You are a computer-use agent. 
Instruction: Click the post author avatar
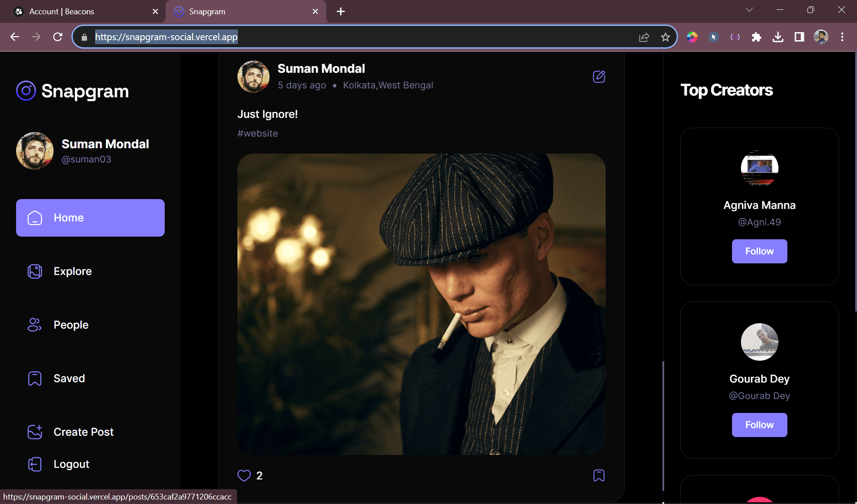[x=254, y=77]
